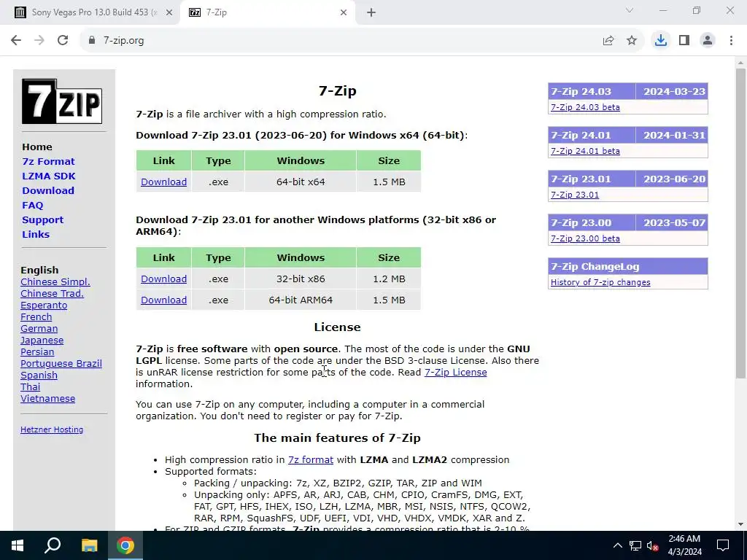Open the 7z Format sidebar page
747x560 pixels.
48,161
